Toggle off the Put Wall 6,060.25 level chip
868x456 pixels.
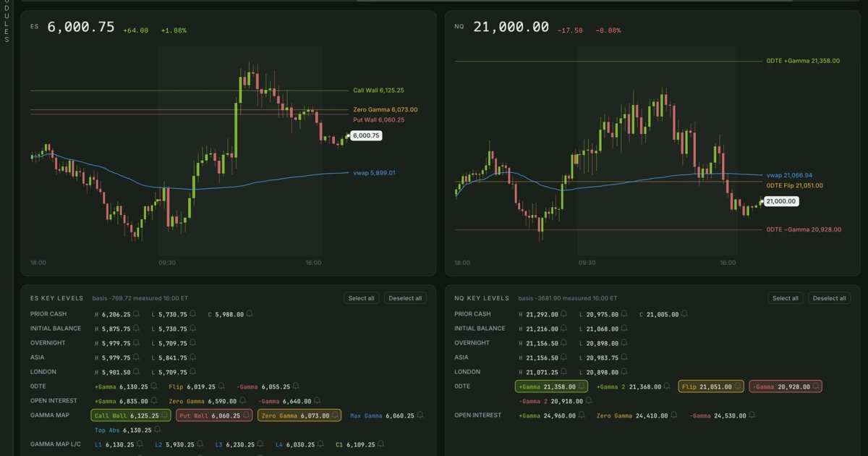pos(214,415)
